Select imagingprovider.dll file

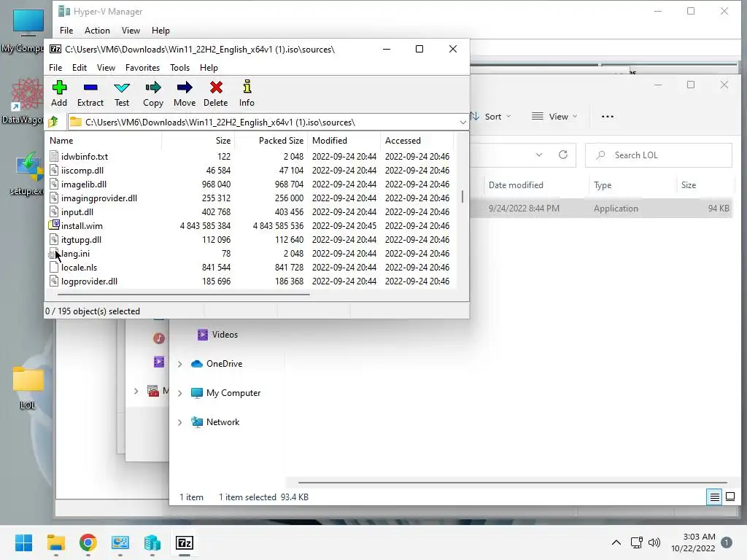(99, 198)
